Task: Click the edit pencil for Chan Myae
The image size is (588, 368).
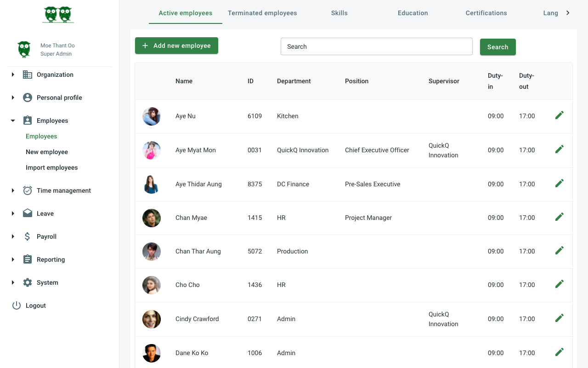Action: click(x=559, y=217)
